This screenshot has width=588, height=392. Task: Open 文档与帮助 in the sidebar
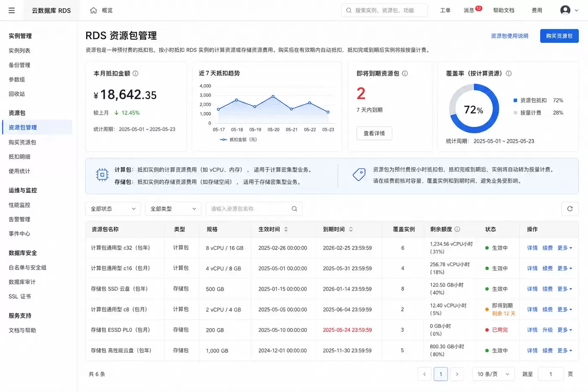tap(22, 330)
